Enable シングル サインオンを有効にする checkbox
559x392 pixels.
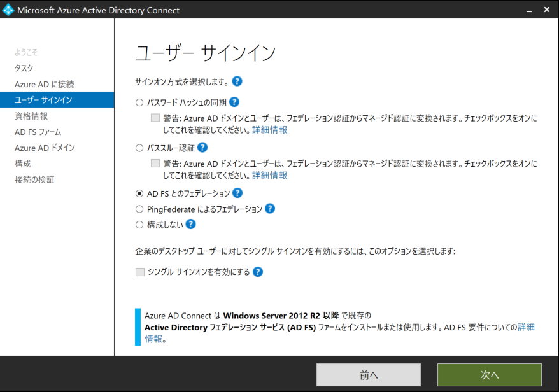pos(140,272)
